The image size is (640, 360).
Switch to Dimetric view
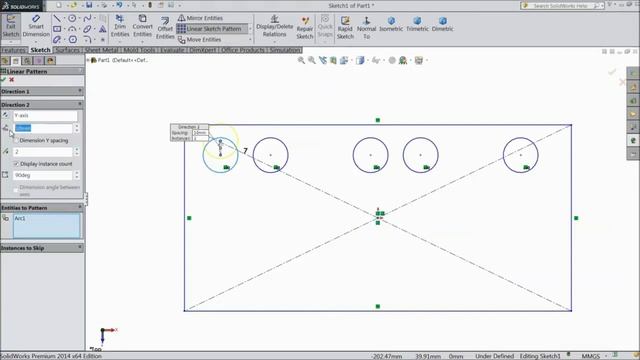(x=443, y=24)
